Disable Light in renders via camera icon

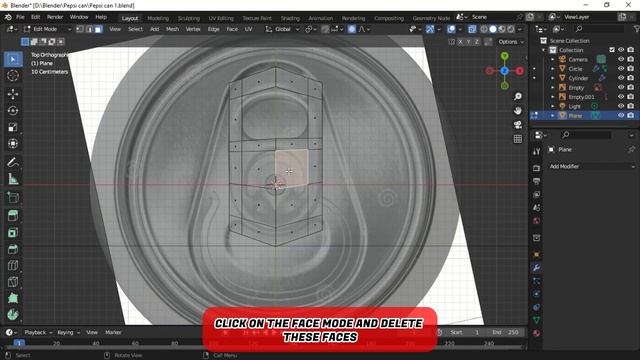tap(631, 107)
